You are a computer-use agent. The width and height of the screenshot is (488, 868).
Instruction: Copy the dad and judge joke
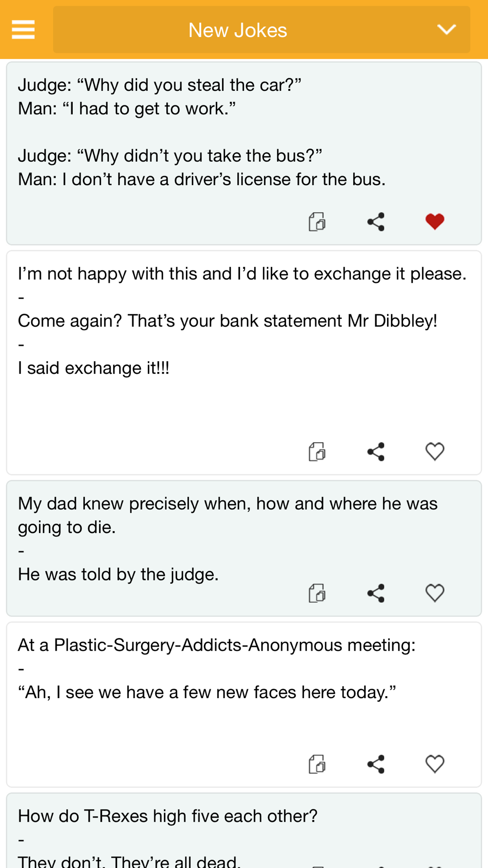click(317, 593)
